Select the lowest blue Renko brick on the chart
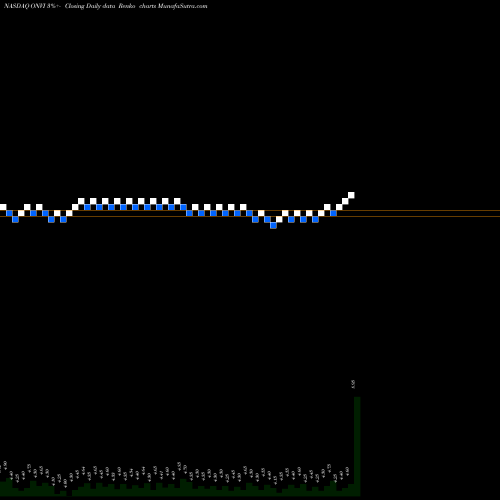The height and width of the screenshot is (500, 500). [x=273, y=225]
